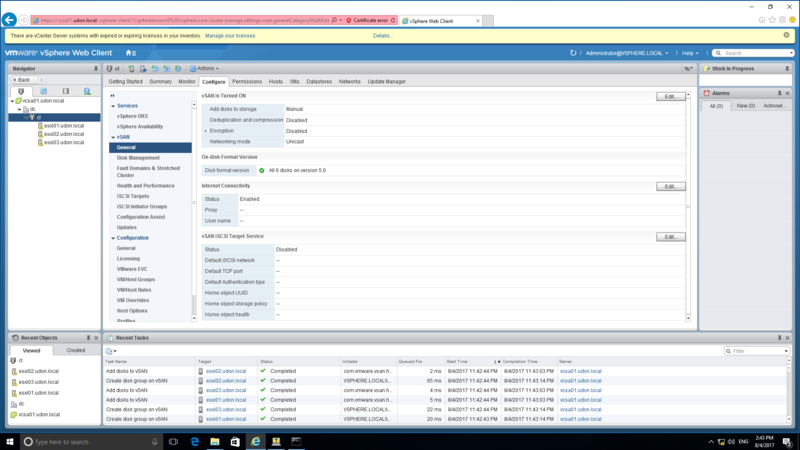Screen dimensions: 800x450
Task: Open Health and Performance settings
Action: pyautogui.click(x=145, y=186)
